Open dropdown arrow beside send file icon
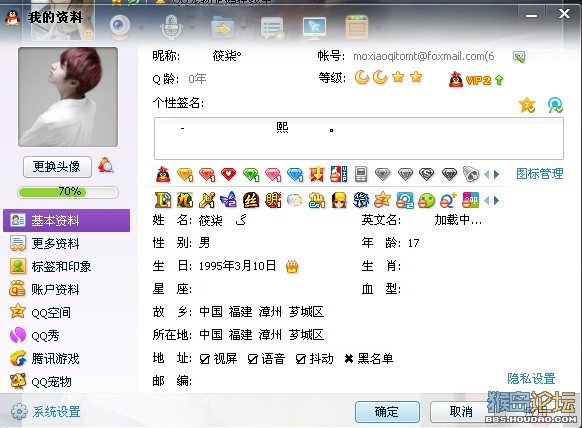582x428 pixels. 244,28
